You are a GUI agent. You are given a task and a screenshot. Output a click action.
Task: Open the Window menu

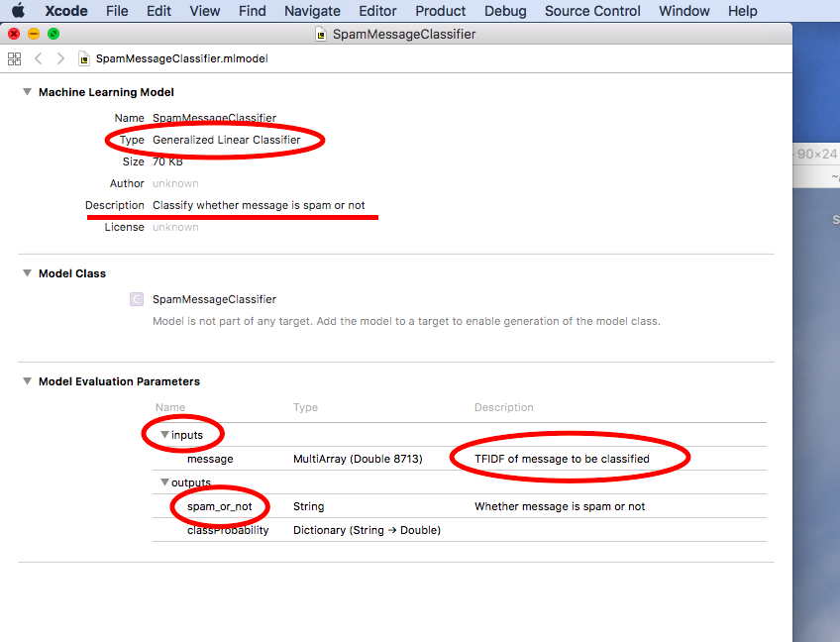coord(684,11)
